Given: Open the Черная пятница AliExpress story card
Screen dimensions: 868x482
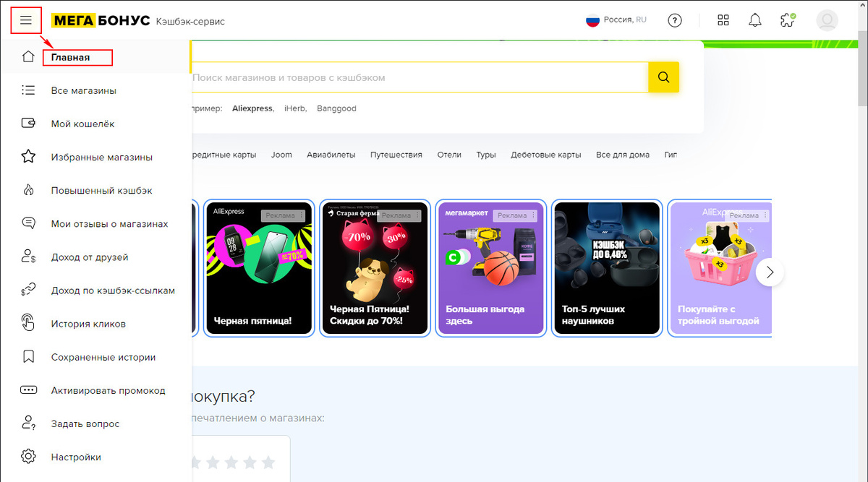Looking at the screenshot, I should pyautogui.click(x=259, y=268).
